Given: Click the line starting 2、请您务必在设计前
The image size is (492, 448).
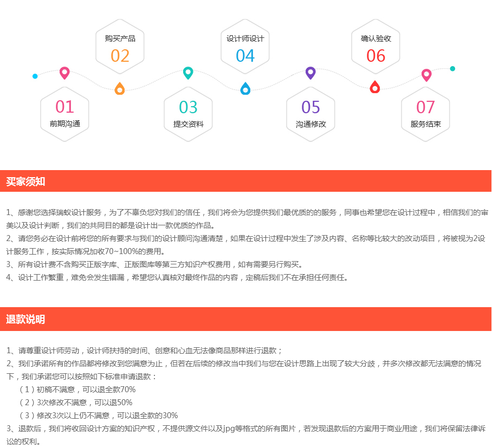Looking at the screenshot, I should [245, 238].
